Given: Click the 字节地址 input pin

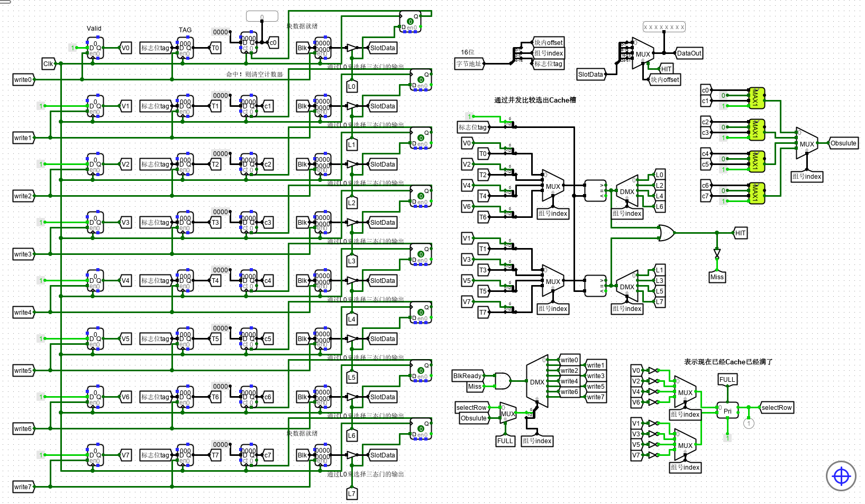Looking at the screenshot, I should pyautogui.click(x=469, y=64).
